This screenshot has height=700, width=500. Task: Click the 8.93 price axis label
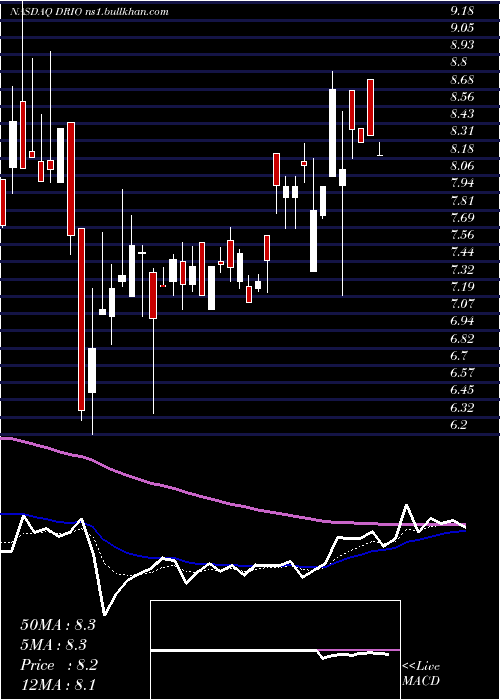coord(462,45)
